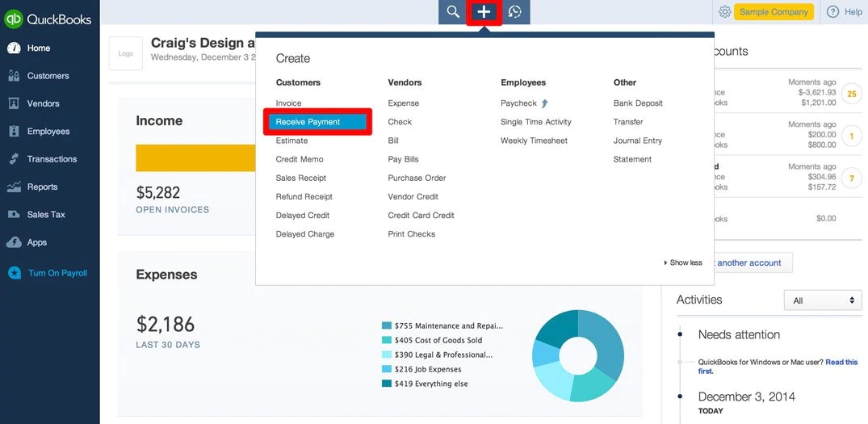The image size is (868, 424).
Task: Open the settings gear icon
Action: point(724,11)
